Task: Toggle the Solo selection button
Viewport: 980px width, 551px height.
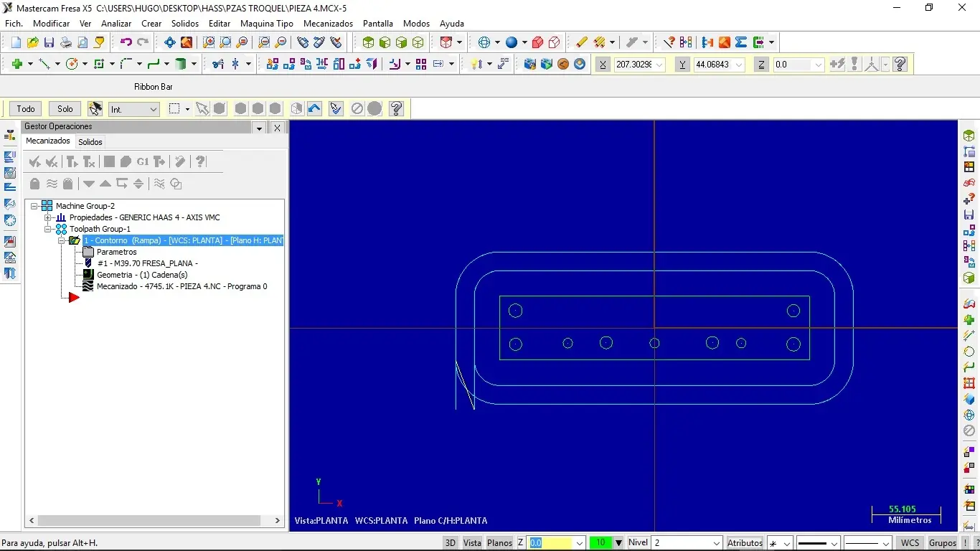Action: pos(65,109)
